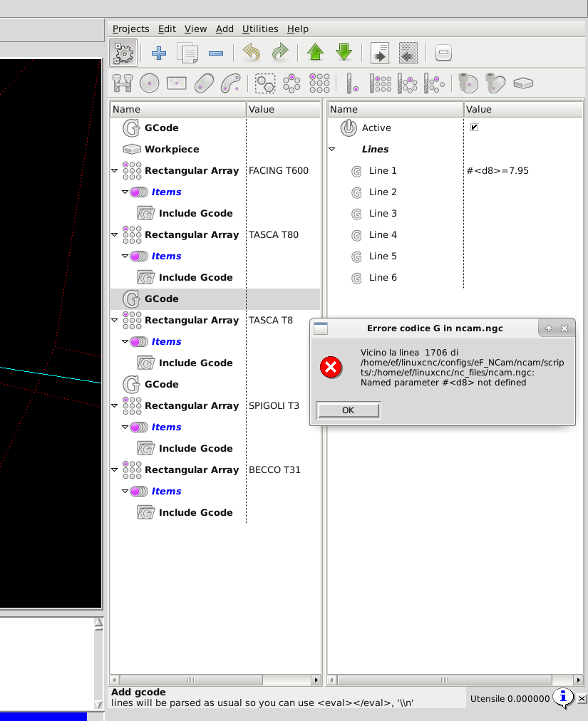This screenshot has width=588, height=721.
Task: Click the workpiece block toolbar icon
Action: (x=523, y=83)
